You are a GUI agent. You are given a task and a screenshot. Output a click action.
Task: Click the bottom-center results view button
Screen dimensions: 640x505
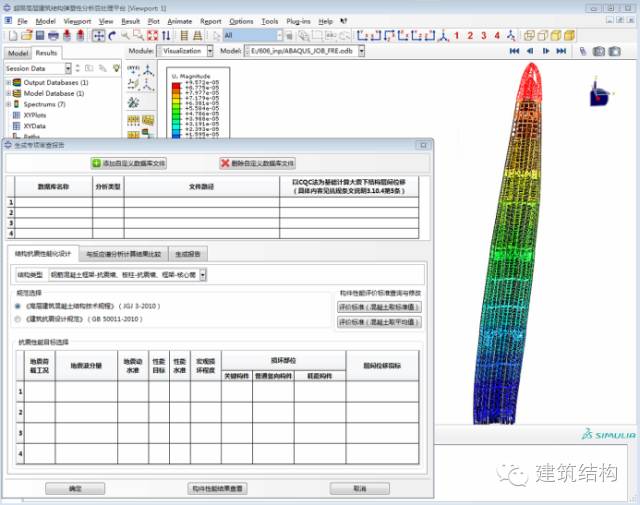click(218, 488)
